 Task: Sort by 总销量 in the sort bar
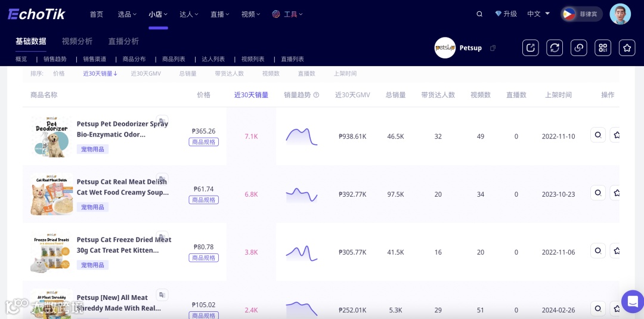[x=188, y=73]
